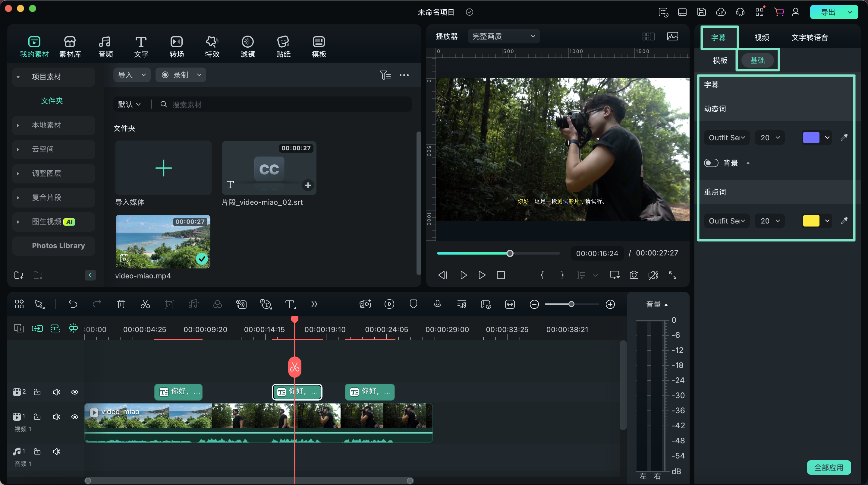The height and width of the screenshot is (485, 868).
Task: Select the split scissors tool in timeline toolbar
Action: 145,304
